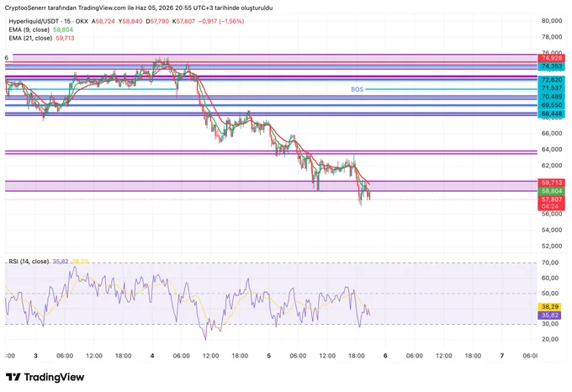Click the -0,917 (-1,56%) change value
The image size is (572, 392).
pos(221,22)
